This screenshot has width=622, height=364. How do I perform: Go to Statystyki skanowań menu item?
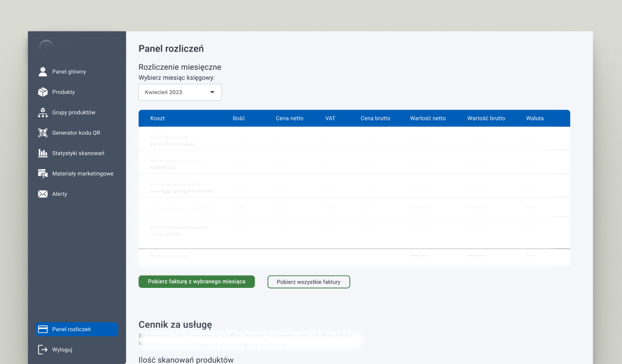[x=78, y=153]
